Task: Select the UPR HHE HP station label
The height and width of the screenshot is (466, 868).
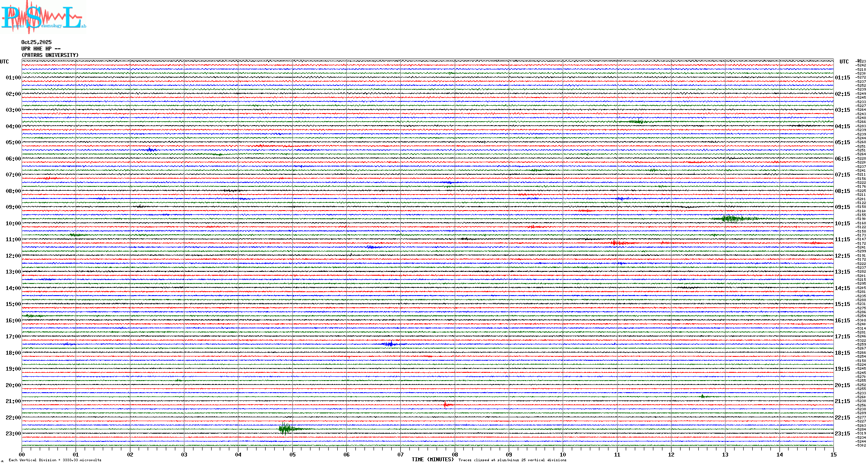Action: [41, 49]
